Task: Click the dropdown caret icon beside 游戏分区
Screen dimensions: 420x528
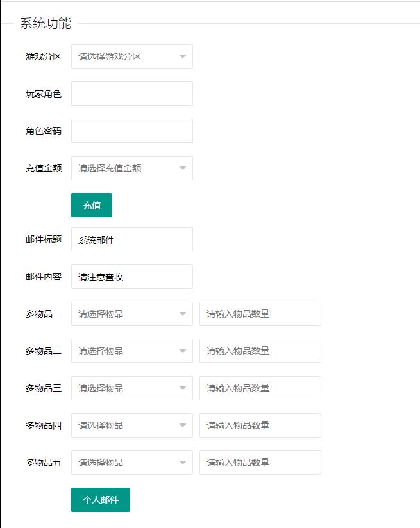Action: [181, 56]
